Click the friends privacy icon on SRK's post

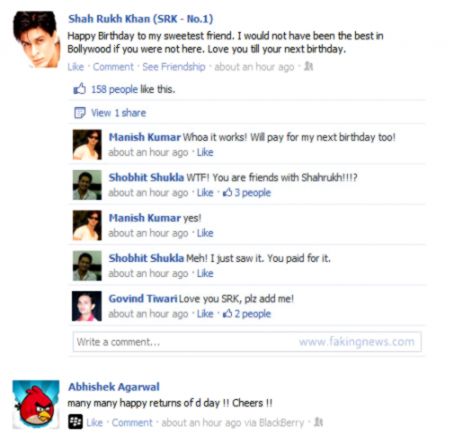pos(309,66)
